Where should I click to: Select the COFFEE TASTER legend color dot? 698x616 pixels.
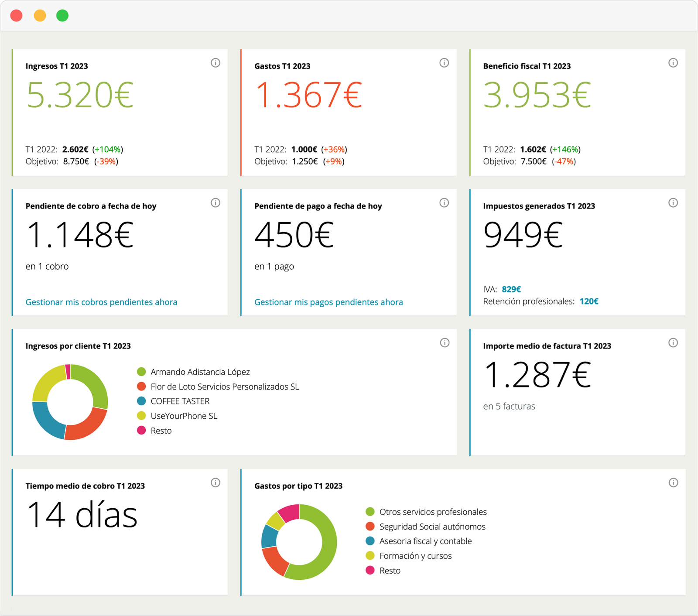[141, 401]
